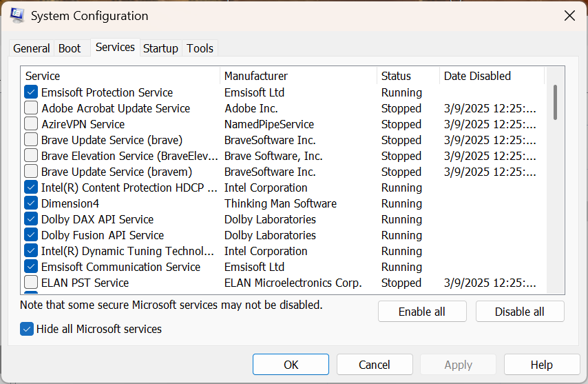Click the Disable all button
This screenshot has width=588, height=384.
click(520, 312)
